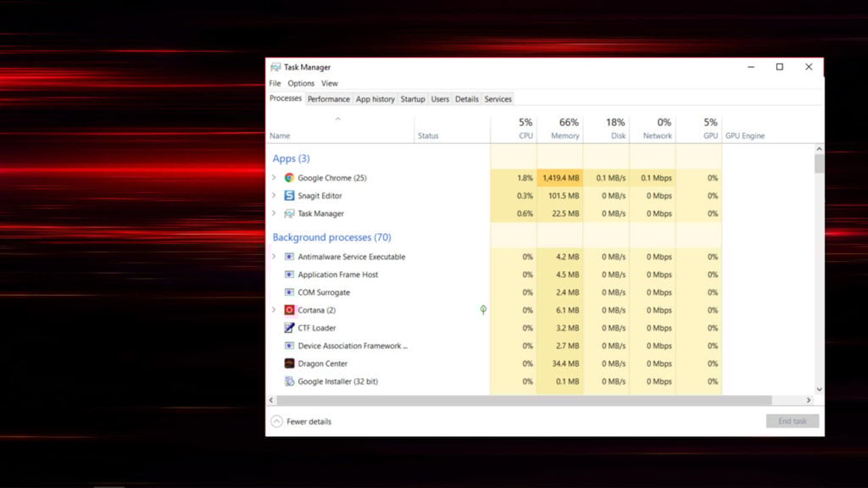Open the App history tab
This screenshot has height=488, width=868.
tap(375, 98)
